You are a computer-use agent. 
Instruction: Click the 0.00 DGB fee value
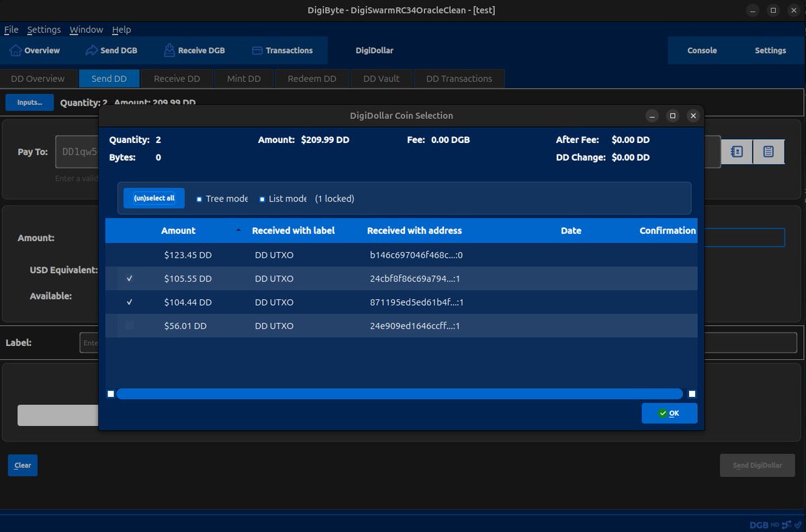[450, 140]
